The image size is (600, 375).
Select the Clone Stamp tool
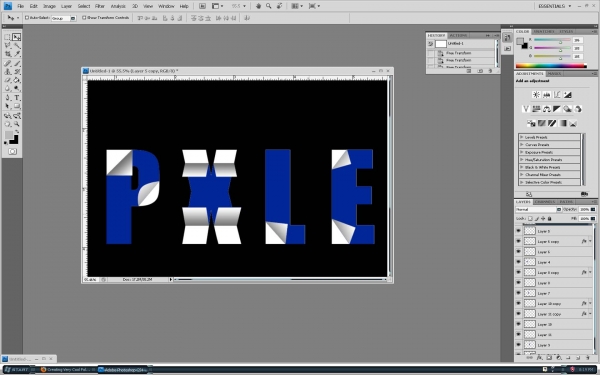pos(7,72)
